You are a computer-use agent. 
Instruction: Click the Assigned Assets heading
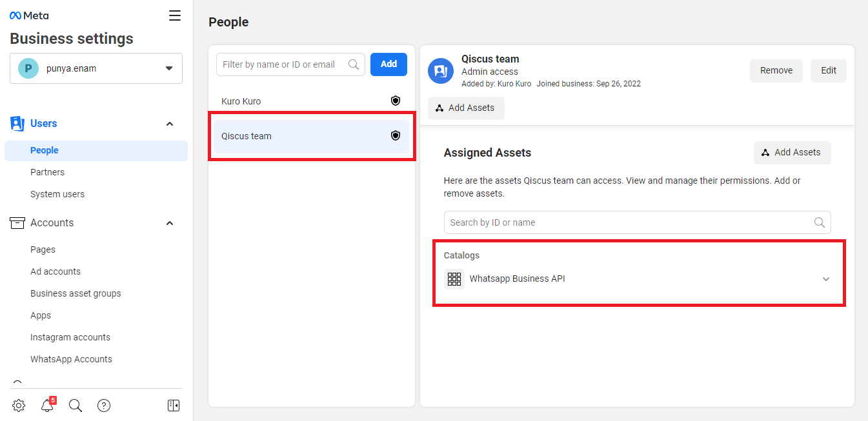click(487, 153)
